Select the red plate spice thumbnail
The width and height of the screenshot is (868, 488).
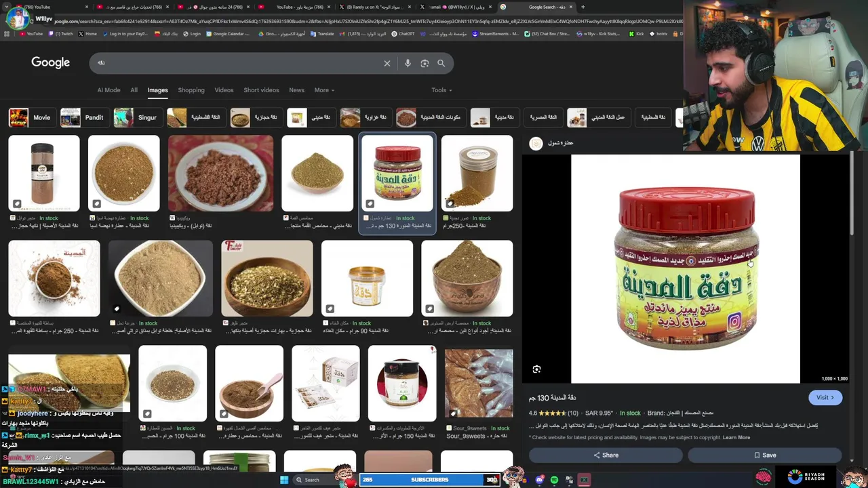[220, 174]
